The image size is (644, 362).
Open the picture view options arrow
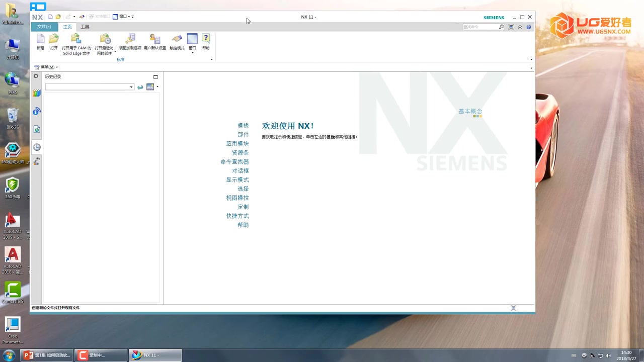click(x=157, y=87)
